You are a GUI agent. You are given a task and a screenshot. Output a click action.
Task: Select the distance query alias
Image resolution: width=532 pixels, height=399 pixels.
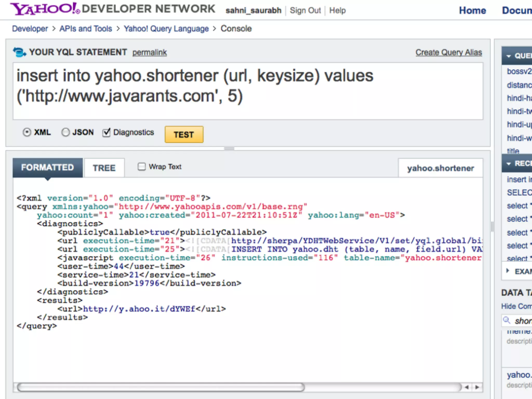click(x=519, y=85)
